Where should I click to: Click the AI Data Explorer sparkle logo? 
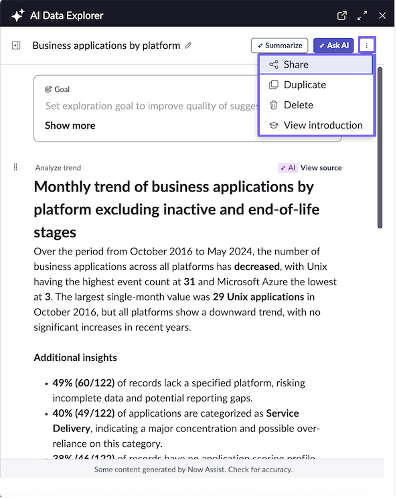[x=18, y=15]
